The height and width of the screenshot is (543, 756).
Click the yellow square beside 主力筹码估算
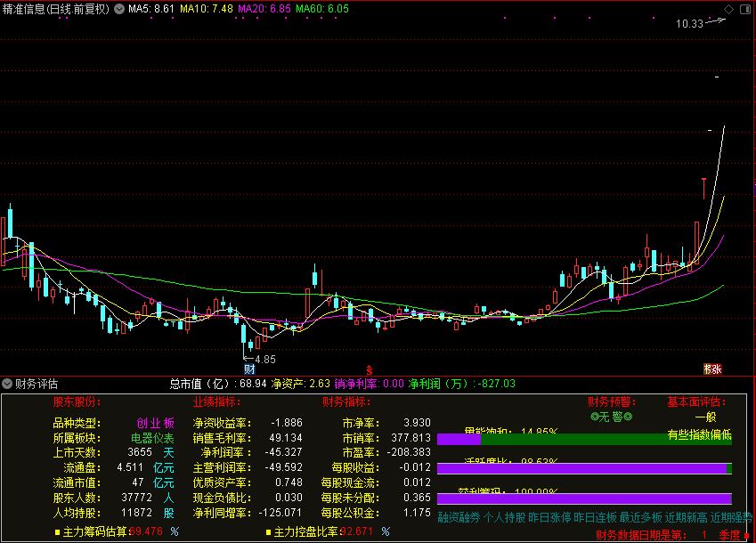[57, 532]
